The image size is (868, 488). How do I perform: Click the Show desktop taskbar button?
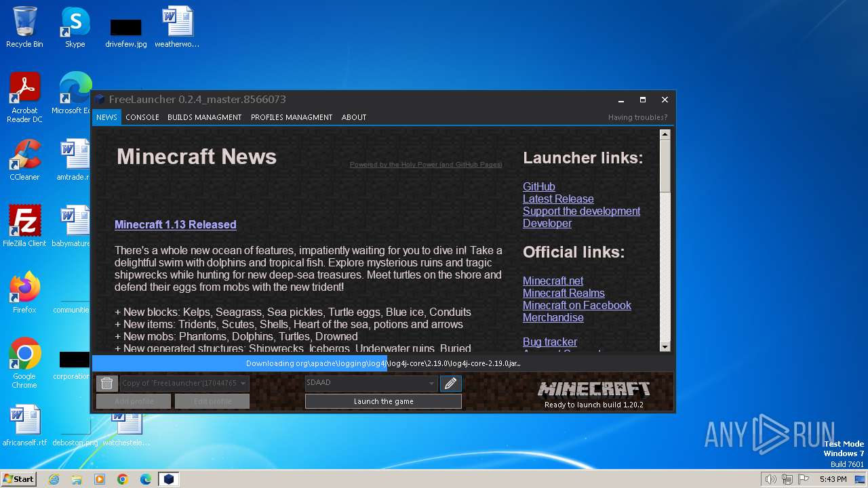point(861,479)
